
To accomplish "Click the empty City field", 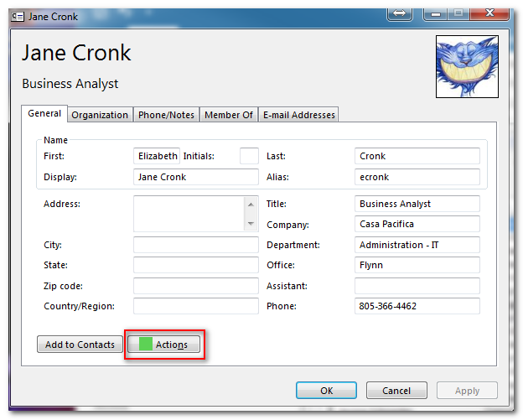I will pos(196,245).
